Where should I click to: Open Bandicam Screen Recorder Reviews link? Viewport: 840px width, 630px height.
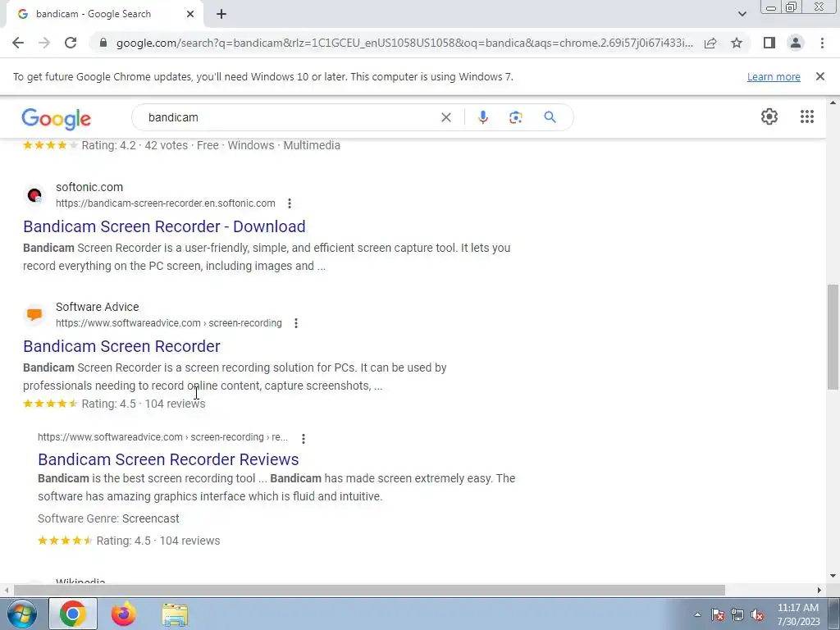pos(168,459)
